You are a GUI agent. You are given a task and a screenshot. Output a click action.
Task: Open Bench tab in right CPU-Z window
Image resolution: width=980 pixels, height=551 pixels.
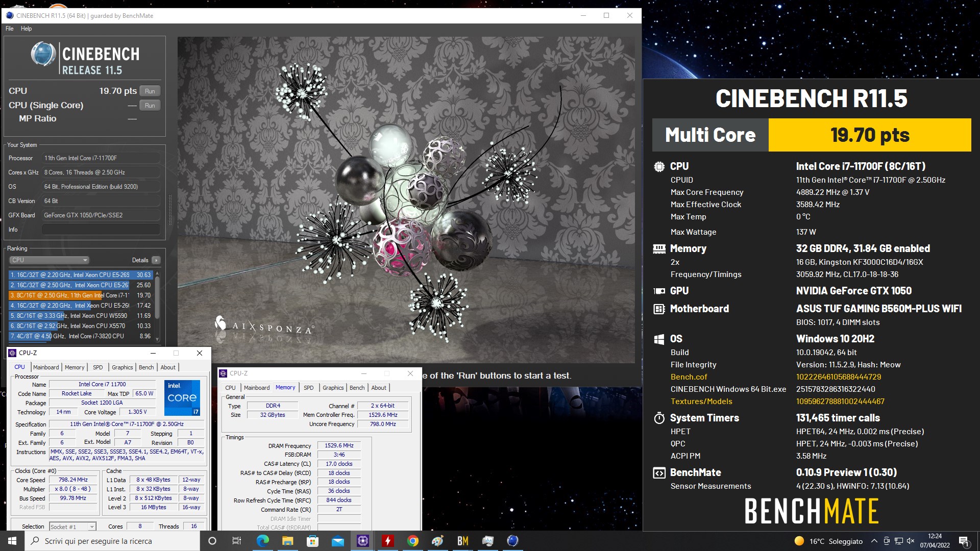(357, 388)
